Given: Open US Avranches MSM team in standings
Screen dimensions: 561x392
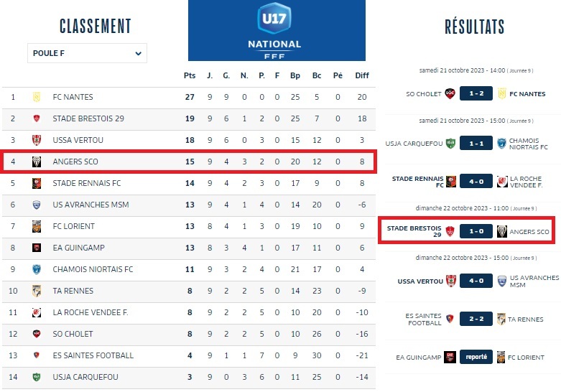Looking at the screenshot, I should (x=91, y=205).
